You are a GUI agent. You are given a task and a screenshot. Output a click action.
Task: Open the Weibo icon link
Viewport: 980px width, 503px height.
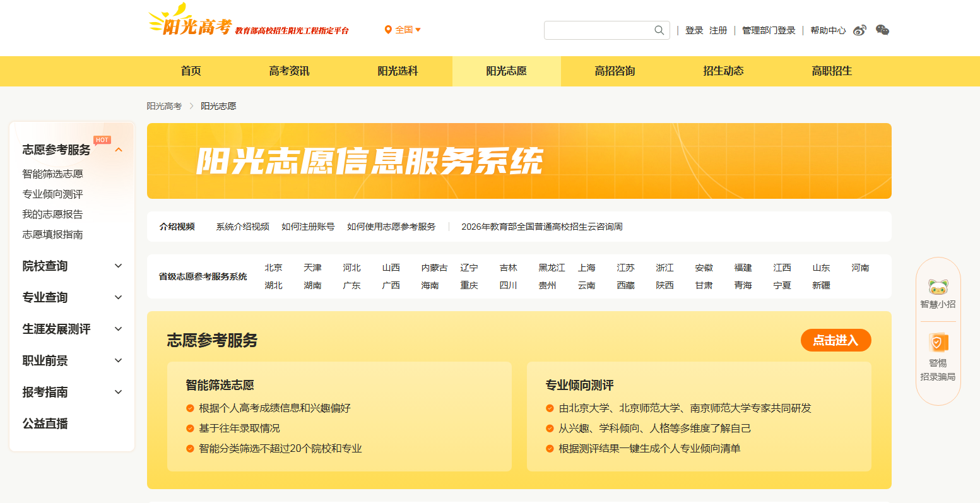tap(859, 30)
